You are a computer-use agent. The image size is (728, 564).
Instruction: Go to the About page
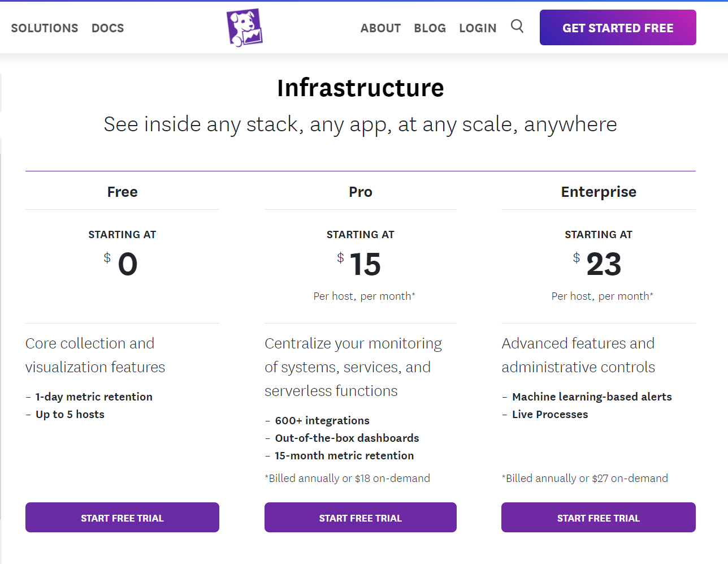pyautogui.click(x=380, y=28)
